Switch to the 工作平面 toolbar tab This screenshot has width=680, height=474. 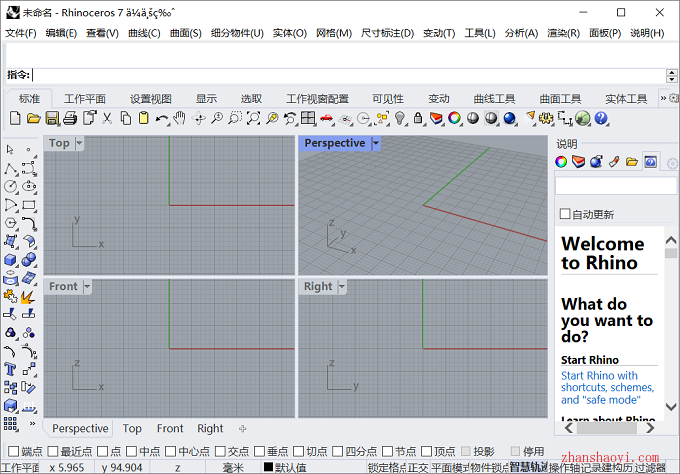click(x=85, y=99)
